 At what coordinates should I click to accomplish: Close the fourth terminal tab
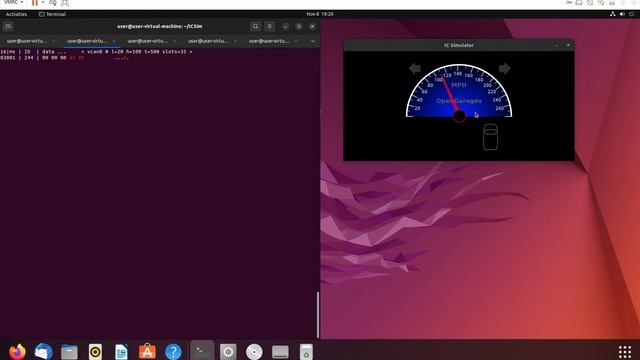pyautogui.click(x=236, y=41)
